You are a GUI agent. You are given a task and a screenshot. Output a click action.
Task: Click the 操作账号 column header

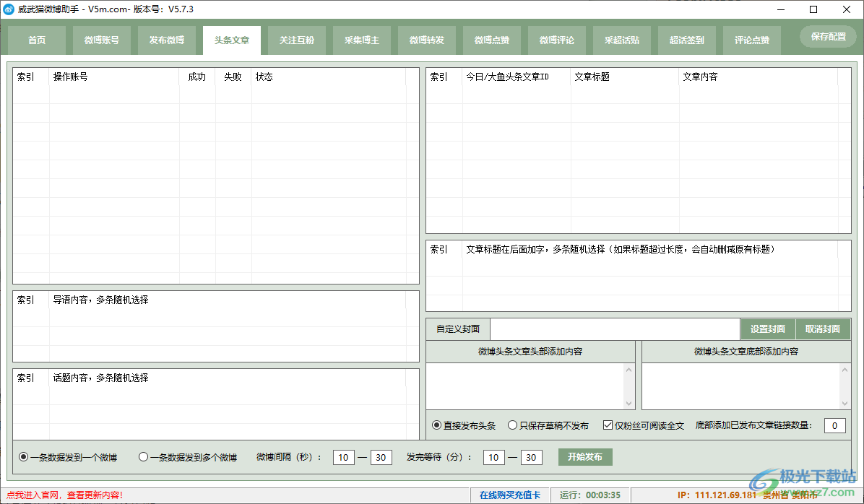click(x=114, y=77)
